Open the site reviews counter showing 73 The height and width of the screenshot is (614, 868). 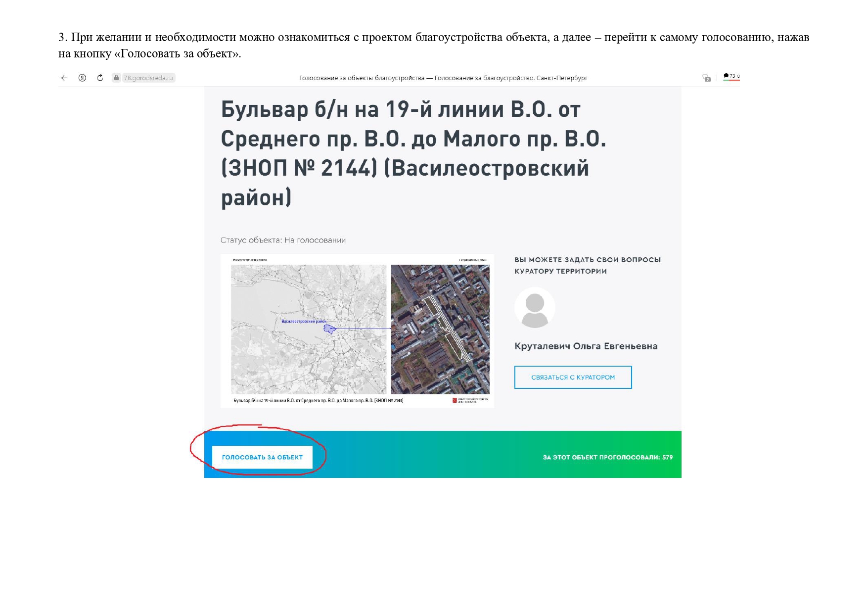tap(731, 77)
